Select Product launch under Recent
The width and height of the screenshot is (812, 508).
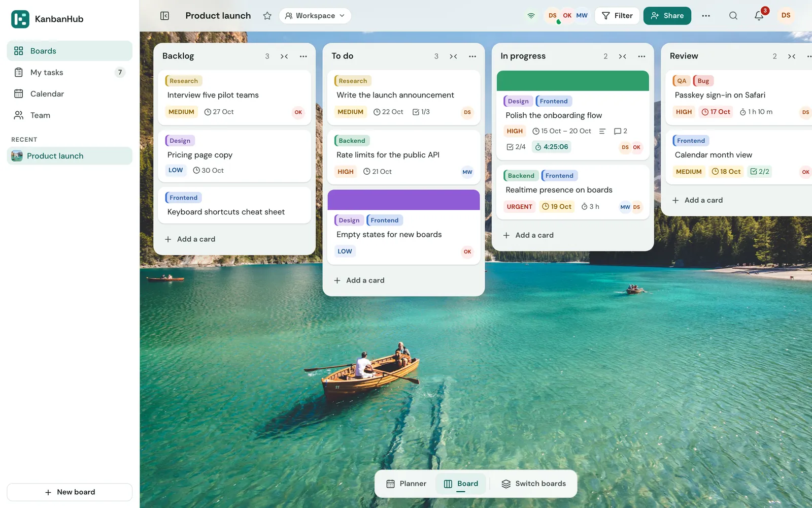70,156
